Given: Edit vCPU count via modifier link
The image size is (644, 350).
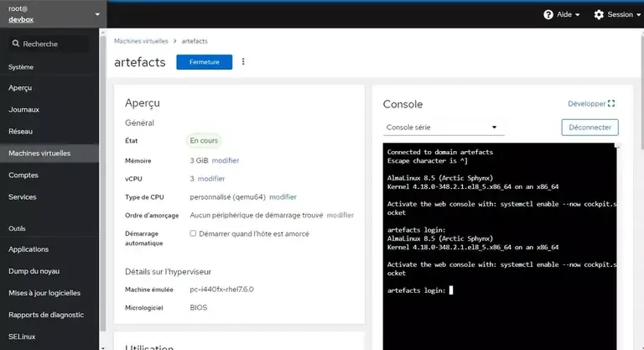Looking at the screenshot, I should click(x=211, y=178).
